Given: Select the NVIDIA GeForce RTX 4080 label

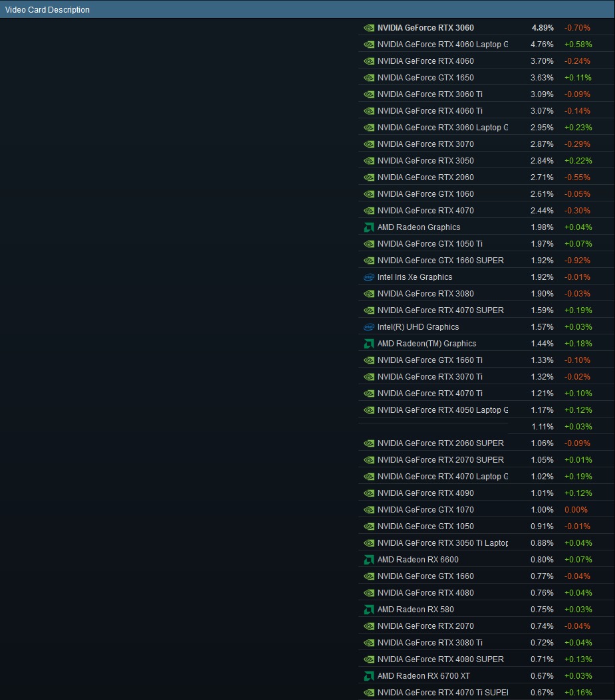Looking at the screenshot, I should point(426,593).
